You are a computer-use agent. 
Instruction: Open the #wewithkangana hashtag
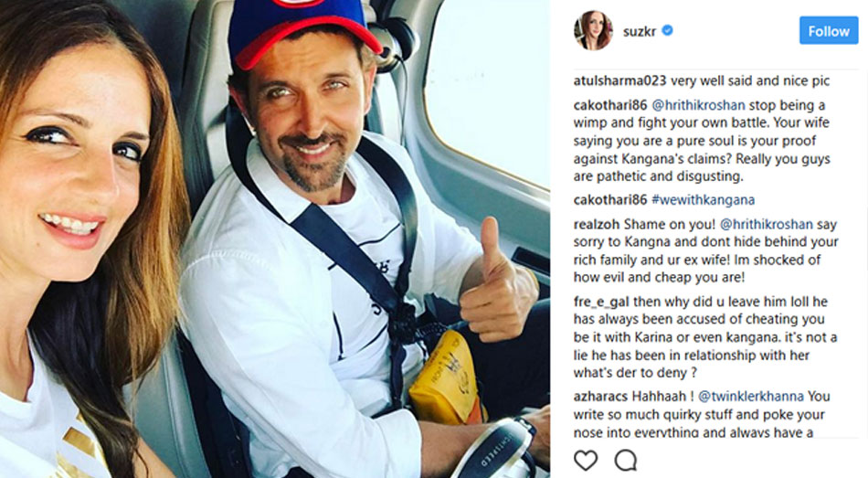(703, 200)
